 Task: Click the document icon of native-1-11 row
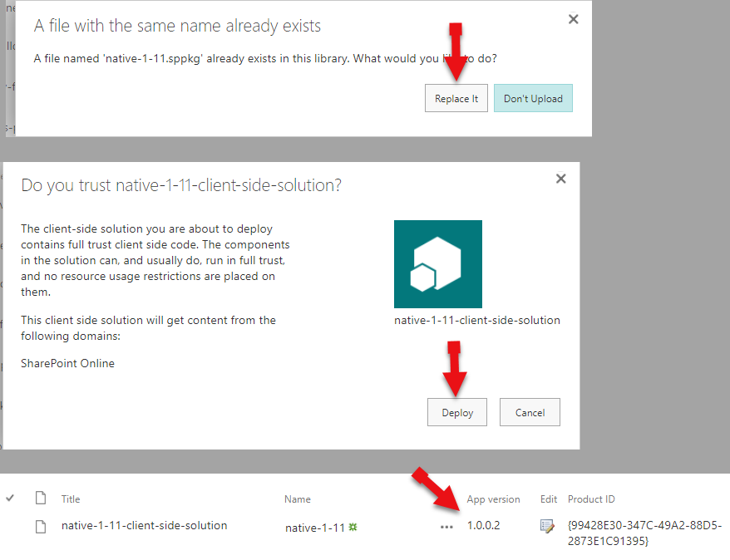coord(41,527)
